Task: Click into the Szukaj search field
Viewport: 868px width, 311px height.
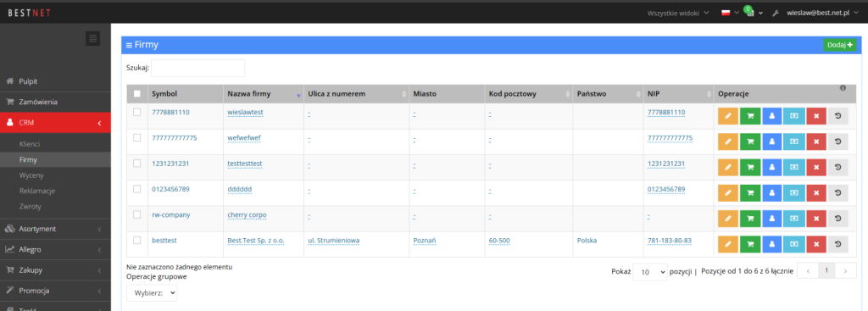Action: pos(198,68)
